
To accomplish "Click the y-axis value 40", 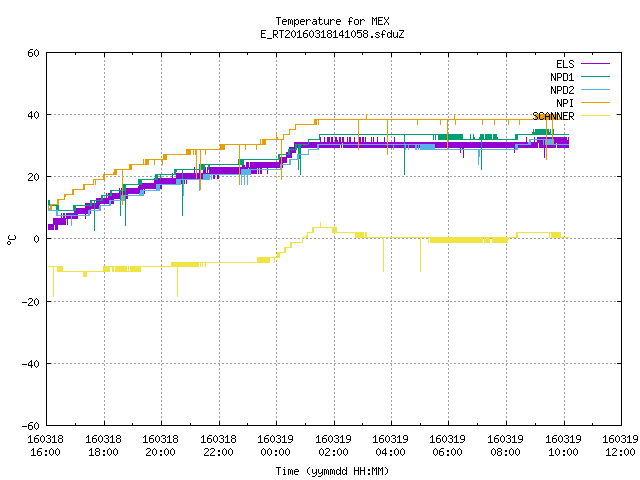I will [x=33, y=115].
